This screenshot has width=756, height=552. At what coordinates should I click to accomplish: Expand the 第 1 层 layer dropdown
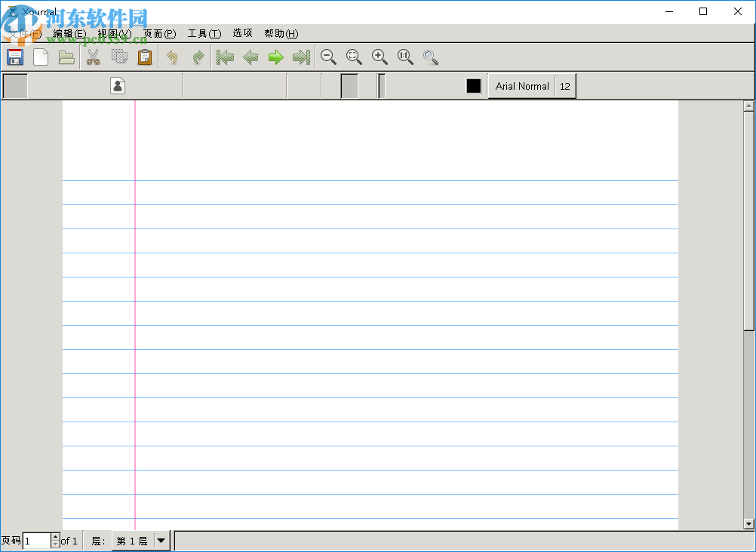coord(141,541)
